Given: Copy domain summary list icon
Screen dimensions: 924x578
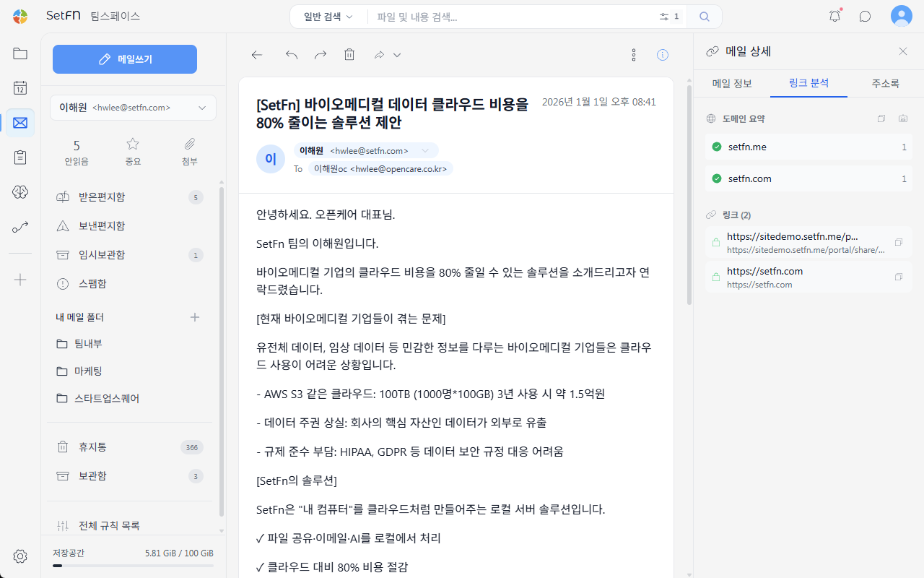Looking at the screenshot, I should [881, 118].
